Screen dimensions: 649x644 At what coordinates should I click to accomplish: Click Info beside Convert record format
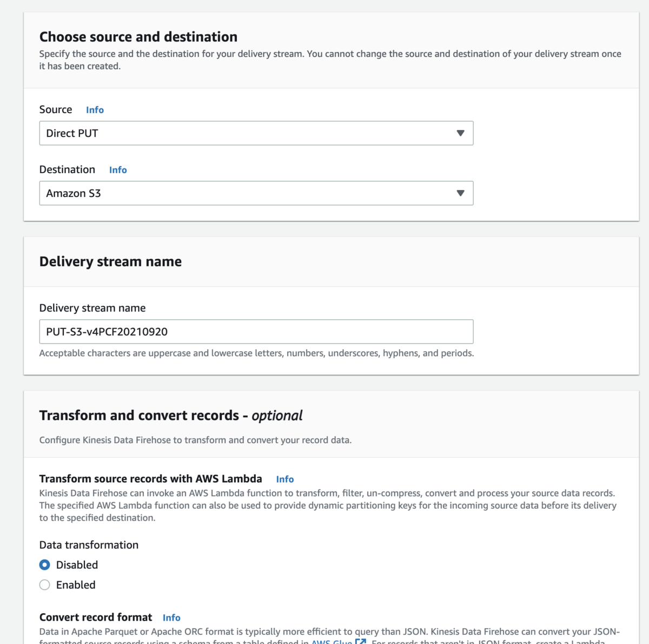tap(171, 617)
